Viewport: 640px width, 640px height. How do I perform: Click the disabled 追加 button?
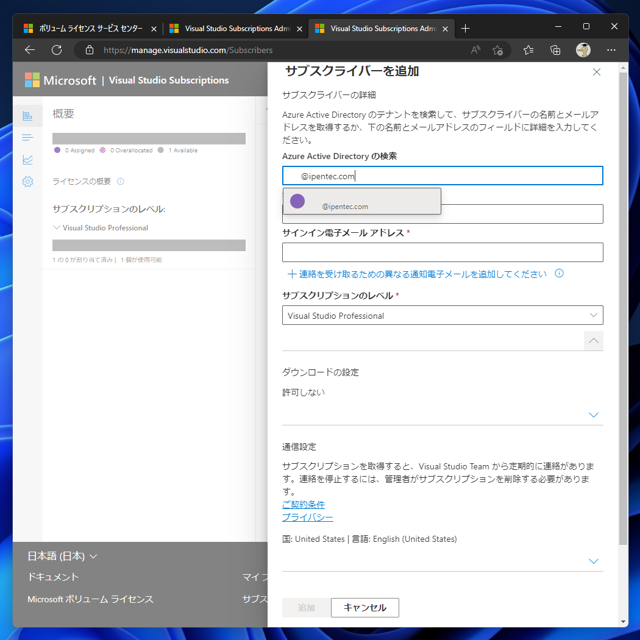pyautogui.click(x=306, y=608)
